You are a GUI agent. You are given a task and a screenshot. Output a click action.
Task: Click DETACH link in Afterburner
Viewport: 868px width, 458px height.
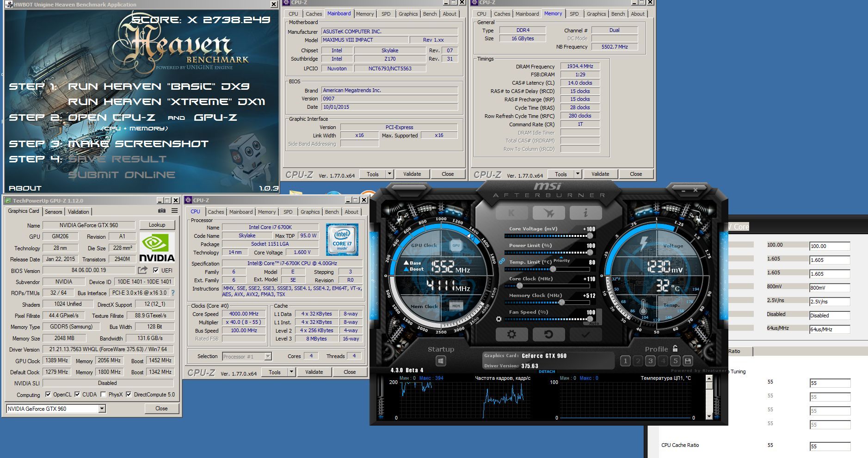point(547,371)
